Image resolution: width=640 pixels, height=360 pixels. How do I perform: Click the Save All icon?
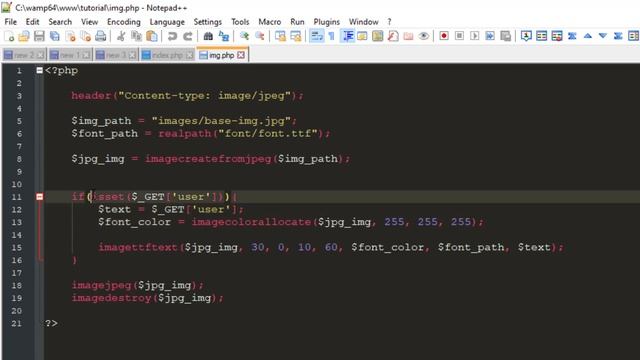point(55,36)
